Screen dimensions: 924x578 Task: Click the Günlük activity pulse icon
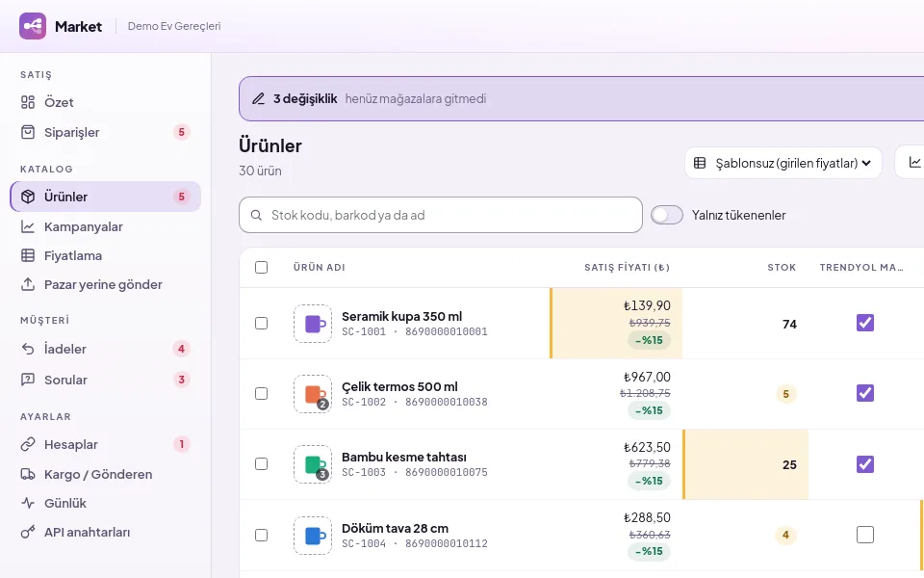[28, 503]
